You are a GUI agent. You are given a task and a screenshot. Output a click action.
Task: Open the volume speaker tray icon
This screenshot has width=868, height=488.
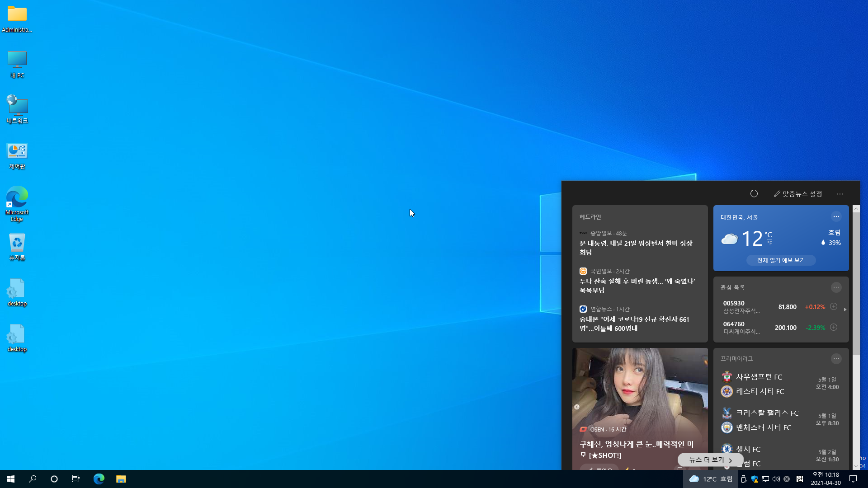776,479
